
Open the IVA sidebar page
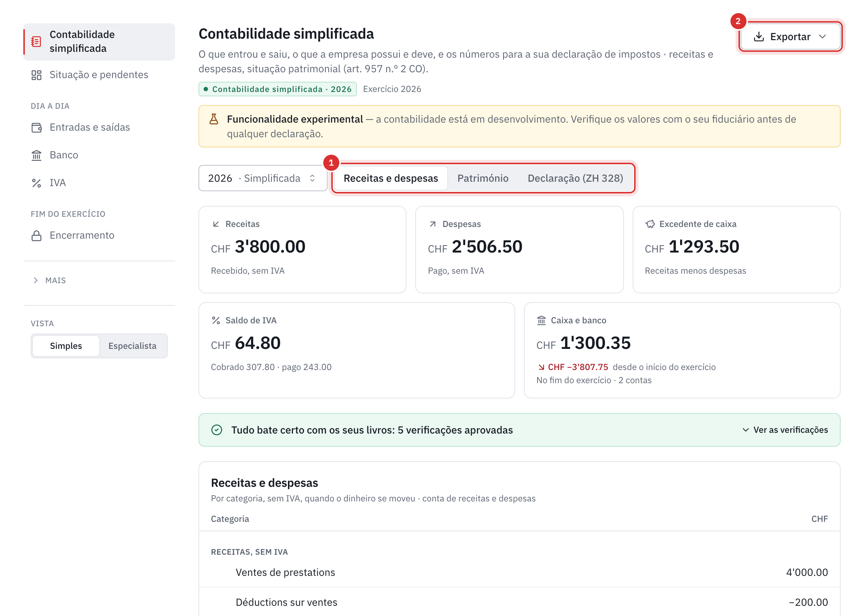click(x=99, y=183)
